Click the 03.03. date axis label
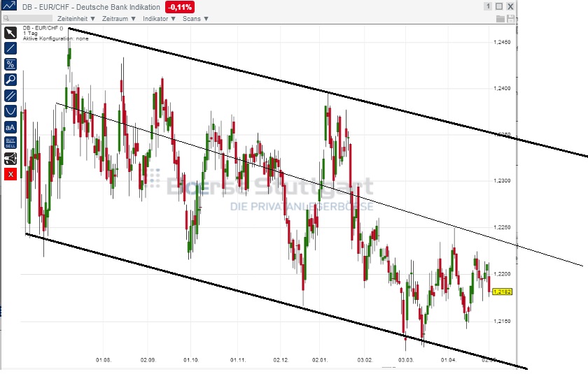This screenshot has height=374, width=588. 406,360
